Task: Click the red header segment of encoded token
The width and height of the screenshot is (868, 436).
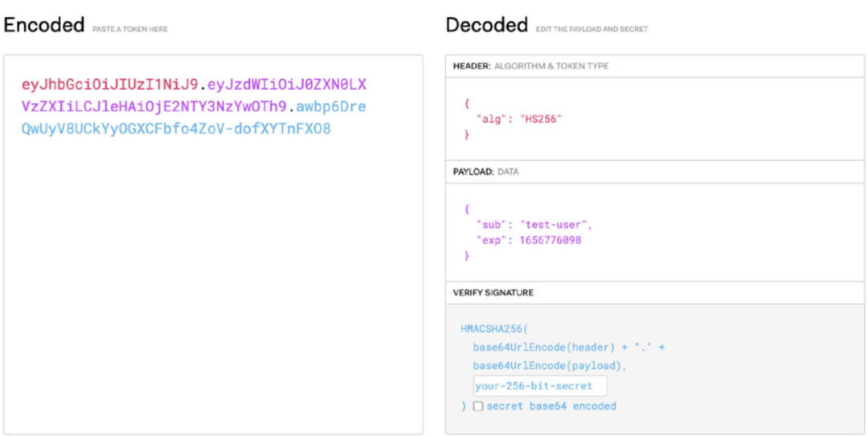Action: tap(109, 84)
